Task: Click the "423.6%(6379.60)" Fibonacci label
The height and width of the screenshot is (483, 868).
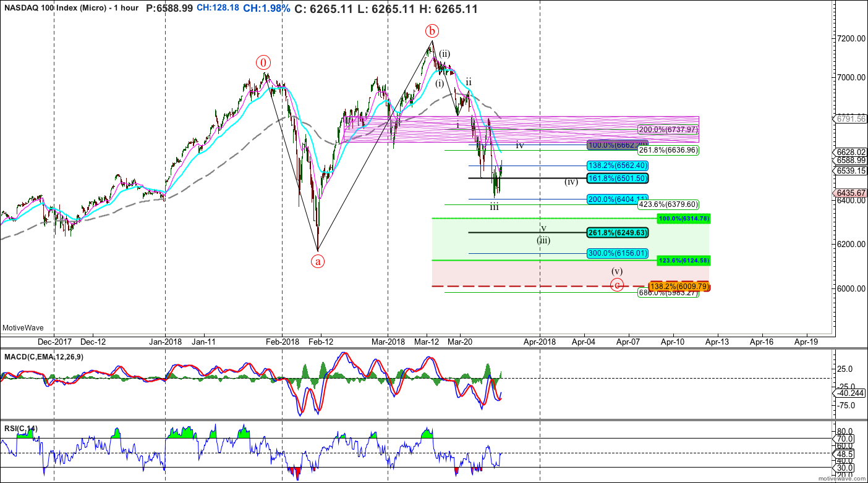Action: tap(668, 204)
